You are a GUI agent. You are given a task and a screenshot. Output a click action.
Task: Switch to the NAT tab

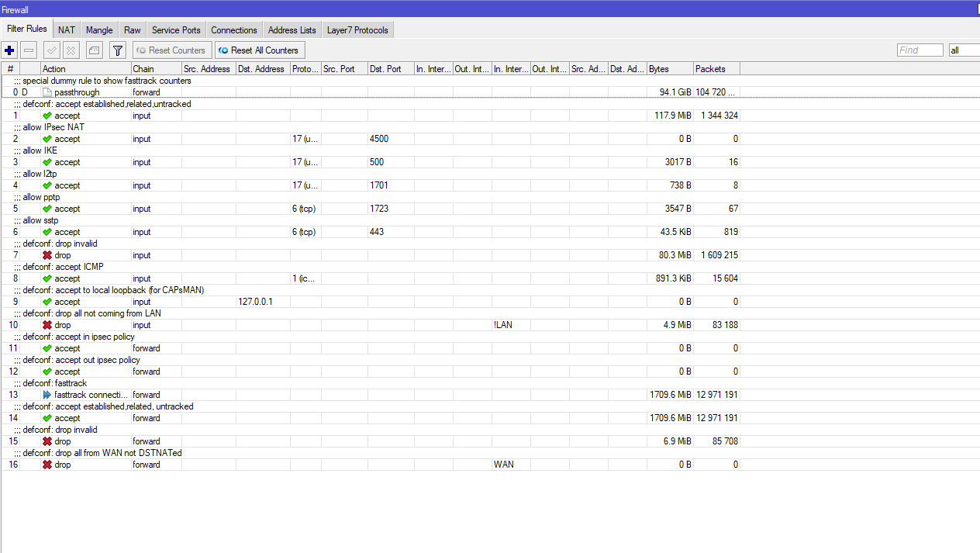pyautogui.click(x=66, y=29)
